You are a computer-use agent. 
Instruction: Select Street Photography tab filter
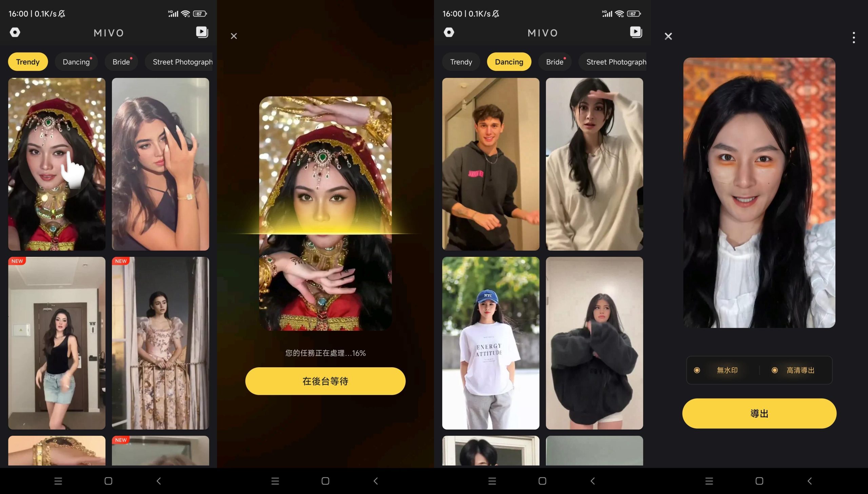[182, 61]
